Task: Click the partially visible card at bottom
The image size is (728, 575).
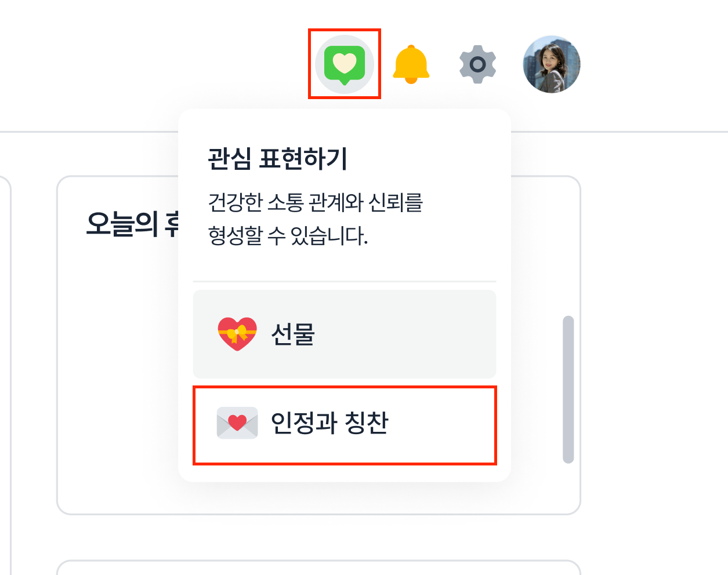Action: (x=319, y=567)
